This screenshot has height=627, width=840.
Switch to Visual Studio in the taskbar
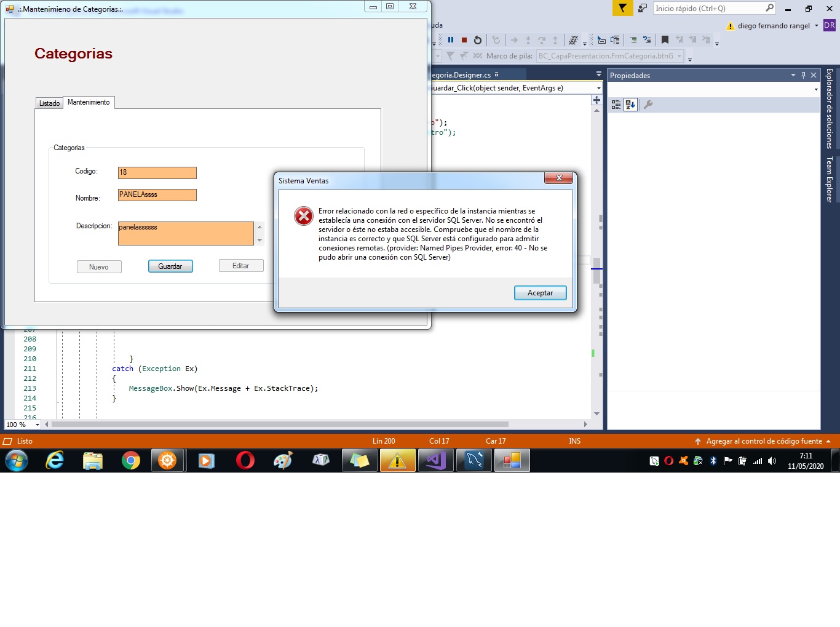[436, 460]
